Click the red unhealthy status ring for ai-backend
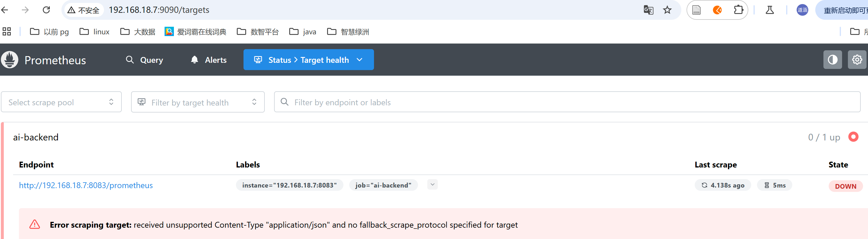This screenshot has height=239, width=868. click(x=853, y=137)
